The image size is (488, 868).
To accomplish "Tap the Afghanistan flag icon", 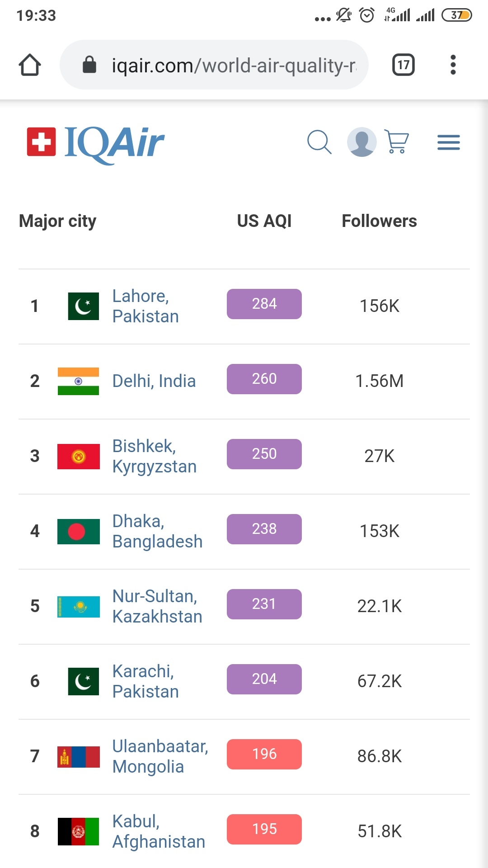I will 78,831.
